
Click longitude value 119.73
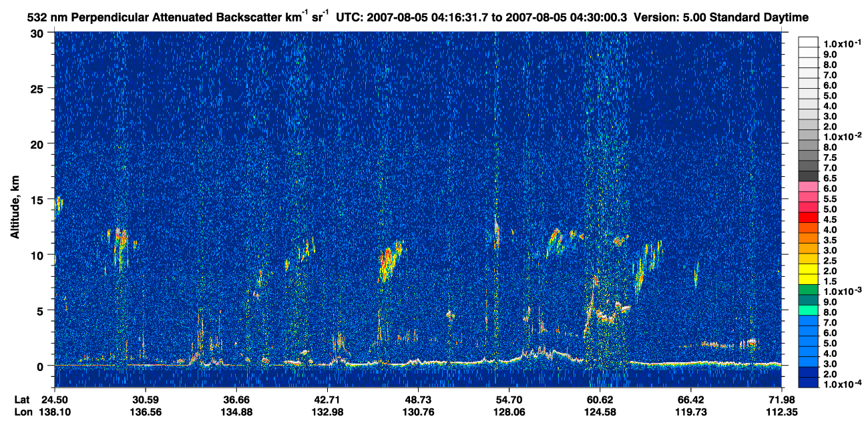[690, 412]
